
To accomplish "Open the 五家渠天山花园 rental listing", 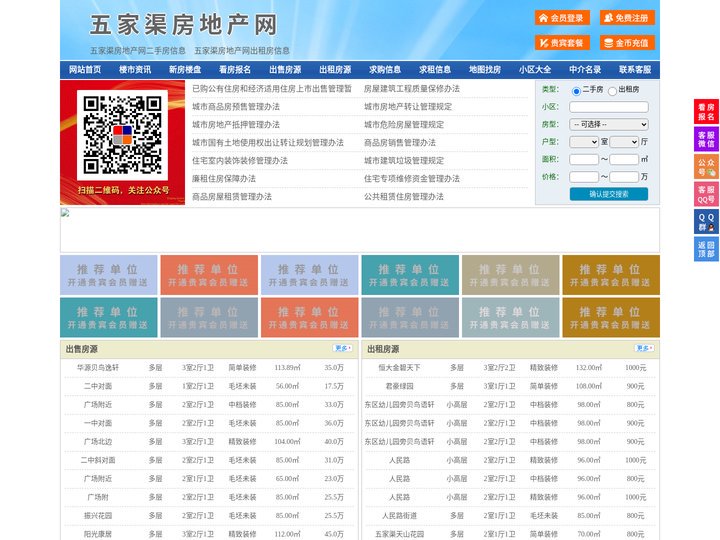I will 399,534.
